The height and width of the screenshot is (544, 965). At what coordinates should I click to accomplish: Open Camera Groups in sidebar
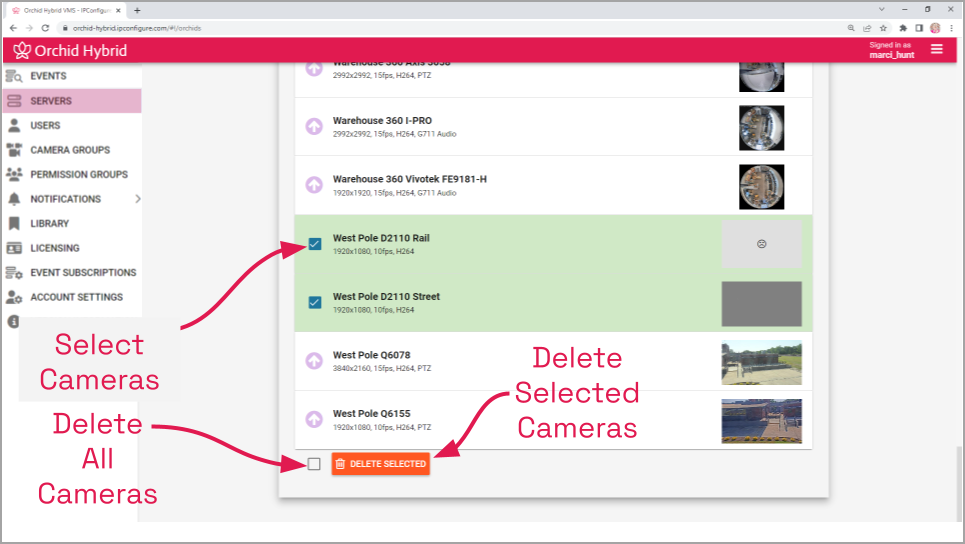[72, 150]
